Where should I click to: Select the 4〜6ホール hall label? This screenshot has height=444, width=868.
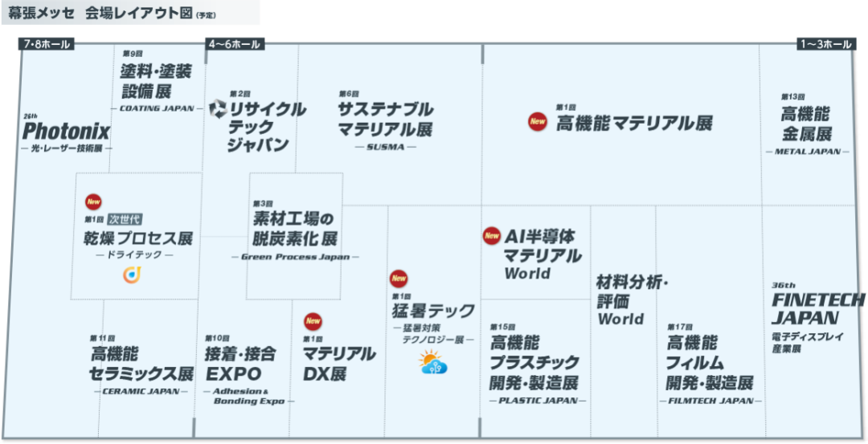235,44
